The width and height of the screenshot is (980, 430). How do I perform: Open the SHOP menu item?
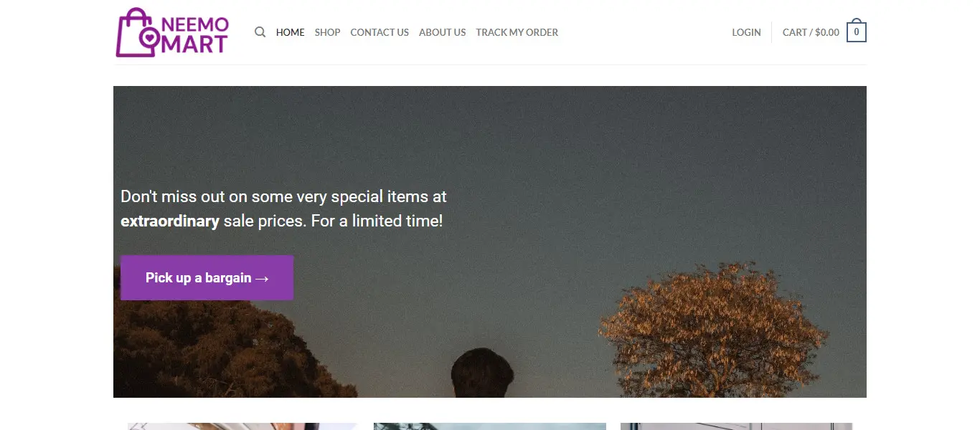click(x=327, y=32)
